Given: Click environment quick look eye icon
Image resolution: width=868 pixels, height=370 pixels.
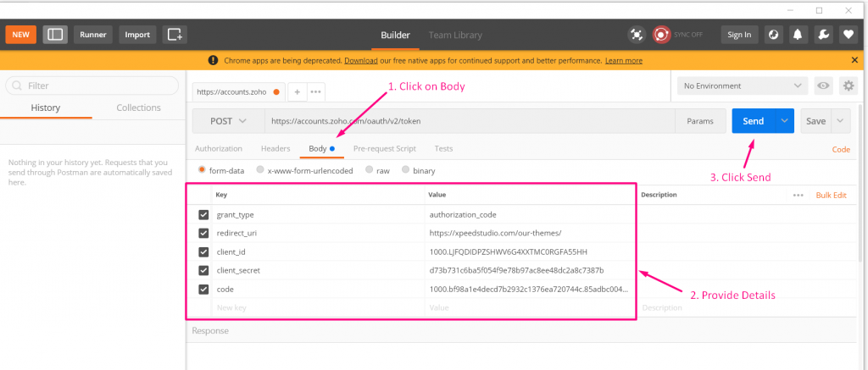Looking at the screenshot, I should pyautogui.click(x=824, y=86).
